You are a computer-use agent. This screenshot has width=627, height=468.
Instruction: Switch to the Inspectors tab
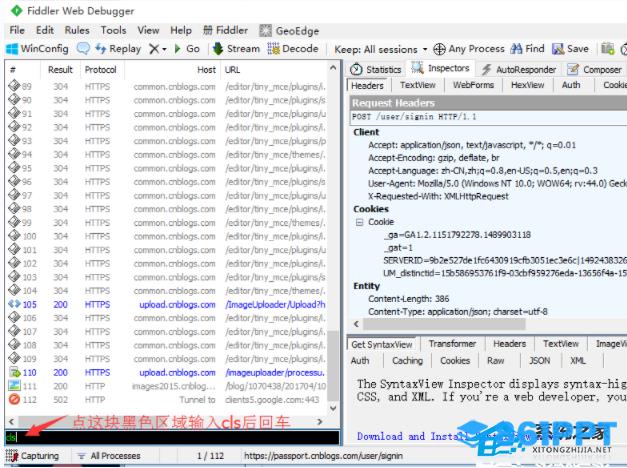(441, 68)
